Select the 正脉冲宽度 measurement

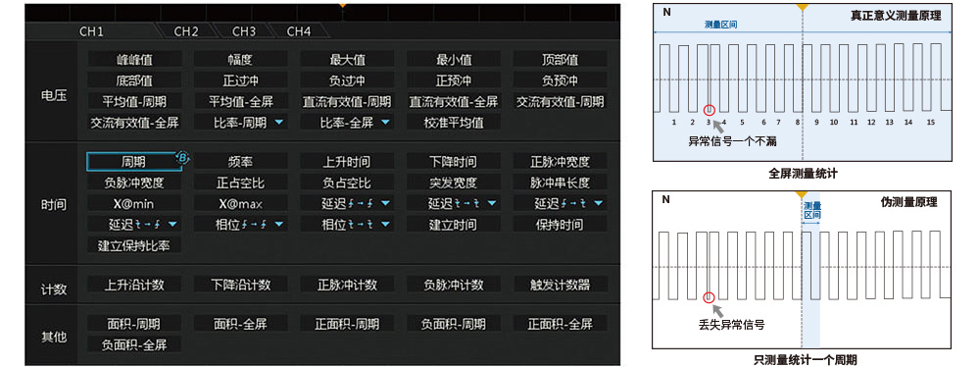[560, 162]
